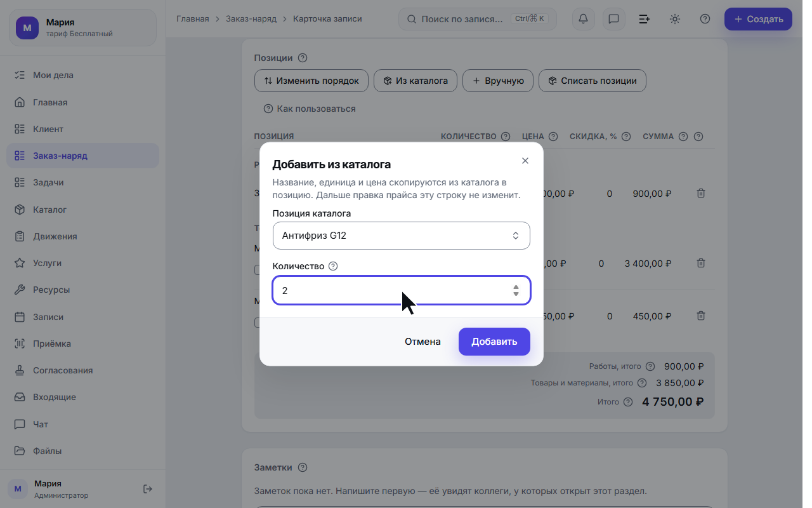Open Мои дела in the sidebar

[82, 75]
